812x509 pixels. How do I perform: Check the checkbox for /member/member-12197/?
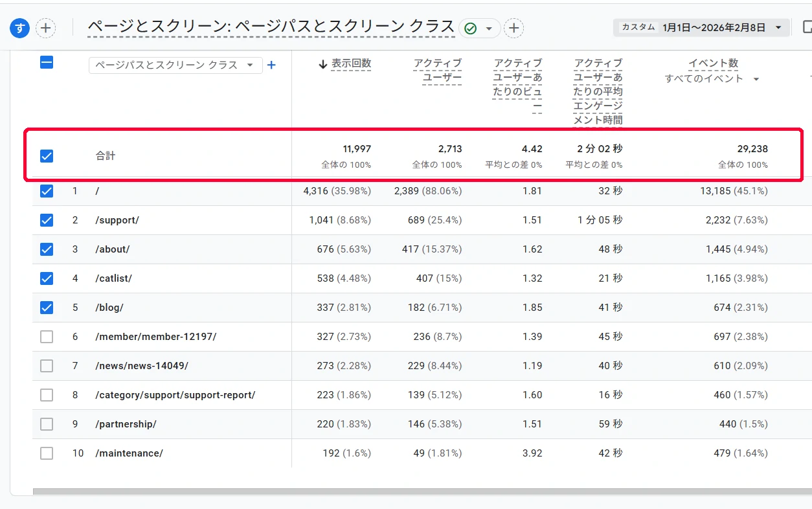(46, 337)
